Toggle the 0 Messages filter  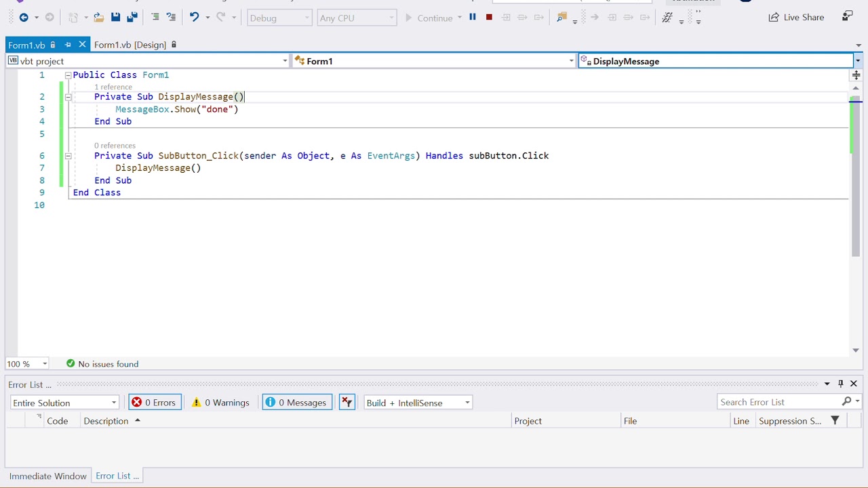[x=297, y=403]
